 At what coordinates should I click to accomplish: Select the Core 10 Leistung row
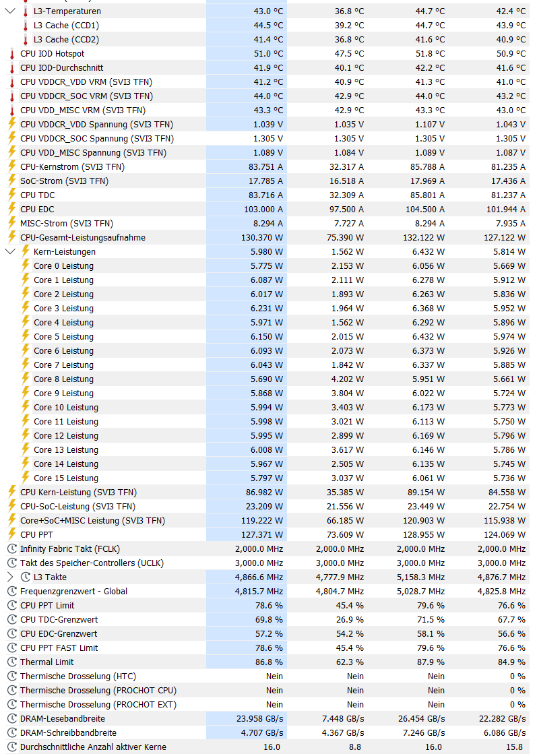(x=267, y=407)
